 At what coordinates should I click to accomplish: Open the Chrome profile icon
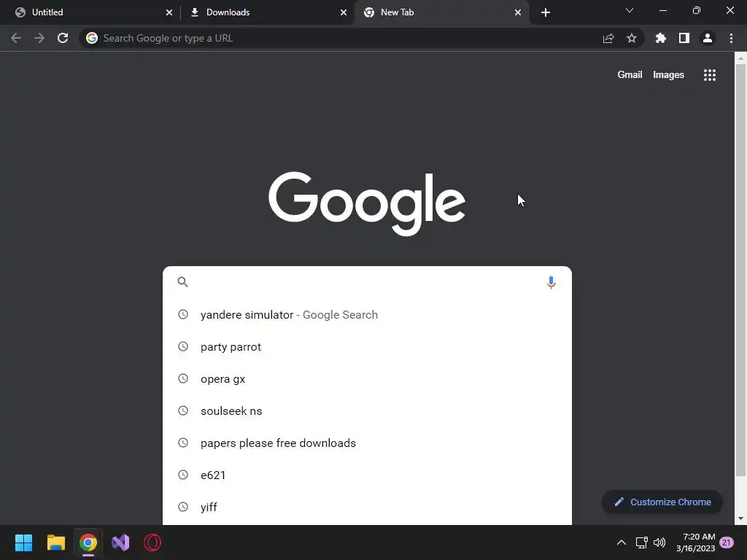pos(707,38)
